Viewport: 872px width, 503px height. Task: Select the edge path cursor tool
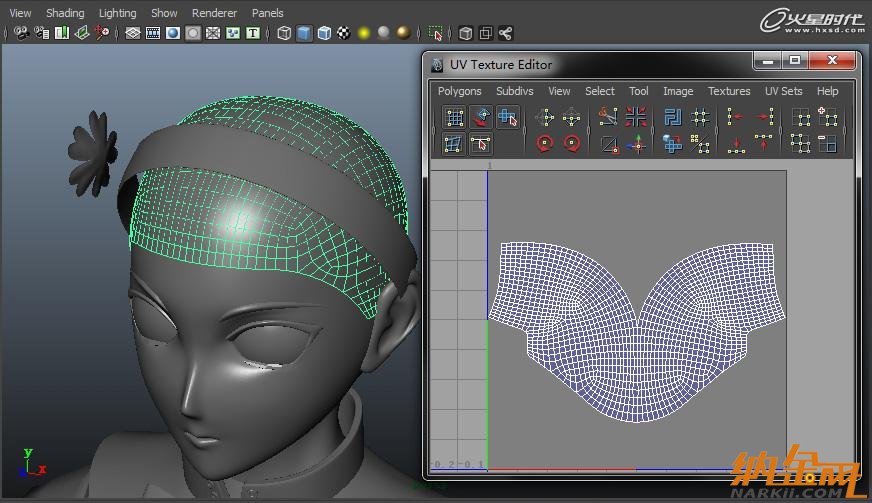481,144
